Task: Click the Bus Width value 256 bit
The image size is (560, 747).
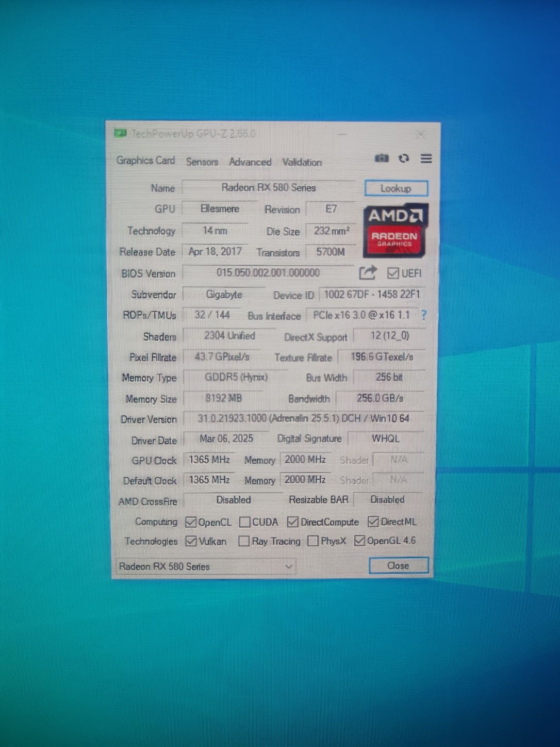Action: 389,378
